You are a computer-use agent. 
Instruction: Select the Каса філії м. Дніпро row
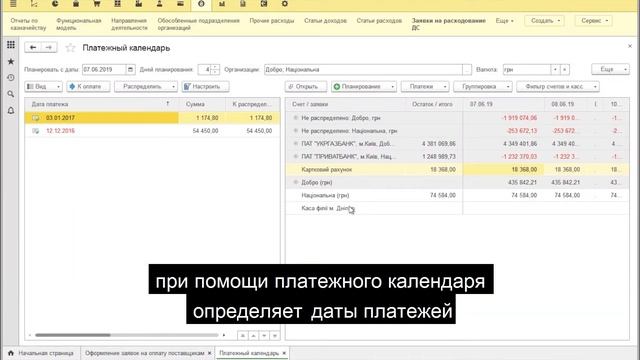point(457,208)
